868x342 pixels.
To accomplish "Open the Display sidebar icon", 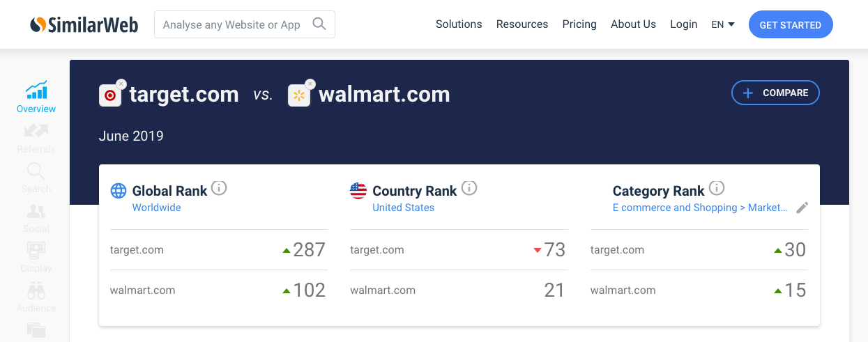I will (x=36, y=251).
